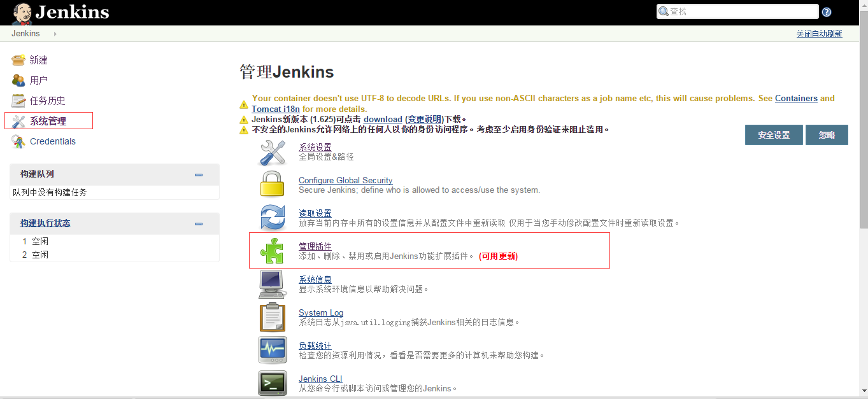
Task: Focus the 查找 search field
Action: 737,11
